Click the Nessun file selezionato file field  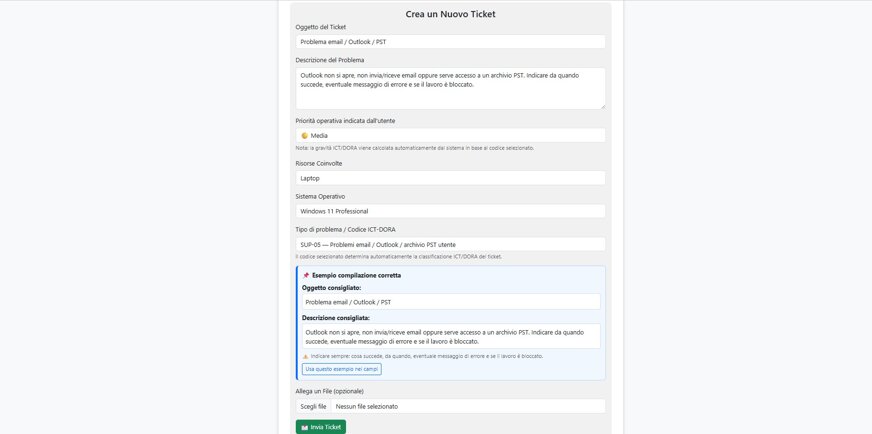(x=468, y=406)
